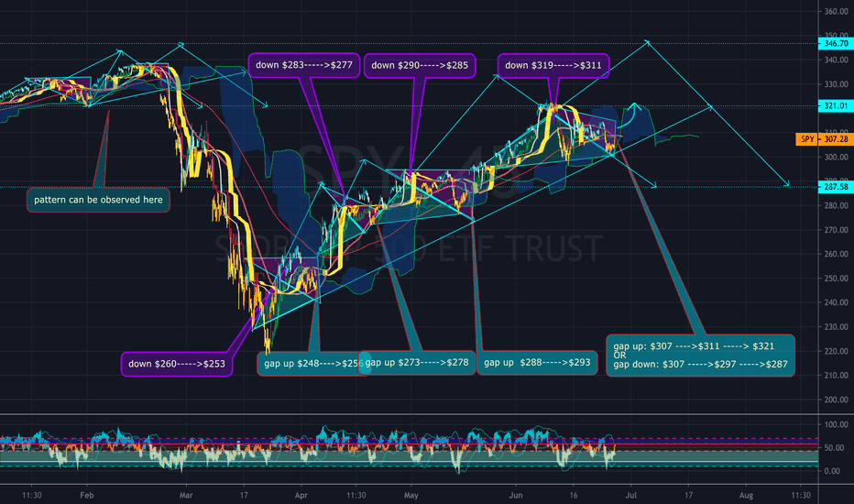The image size is (854, 504).
Task: Click the Jun date label
Action: (516, 495)
